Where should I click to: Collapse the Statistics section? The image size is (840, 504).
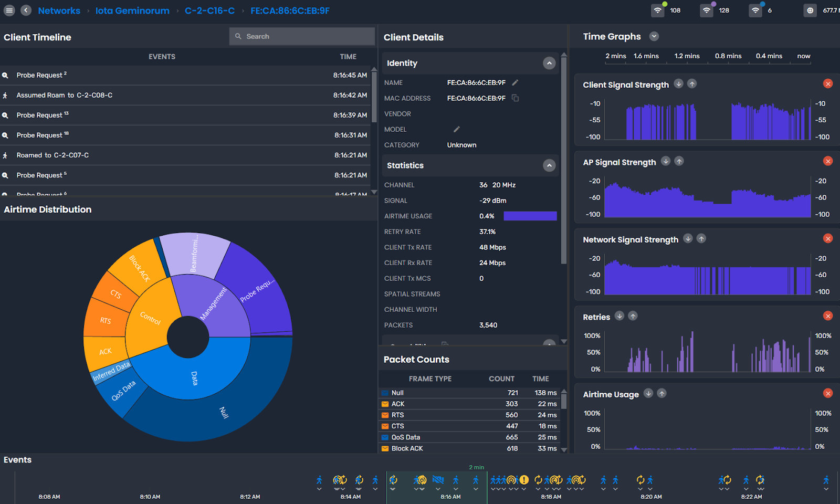coord(549,165)
